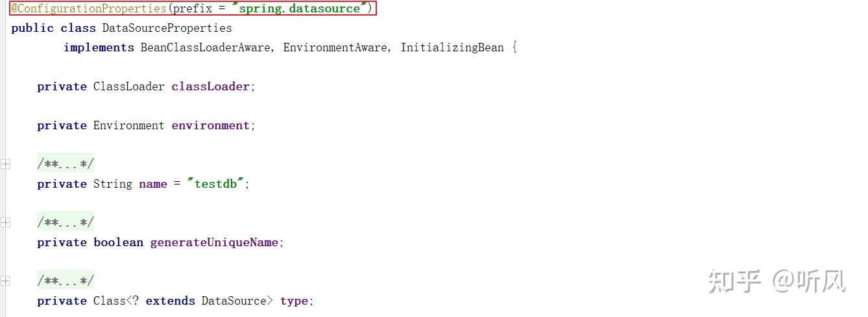Click folded comment placeholder above String name
This screenshot has height=317, width=868.
pyautogui.click(x=66, y=164)
